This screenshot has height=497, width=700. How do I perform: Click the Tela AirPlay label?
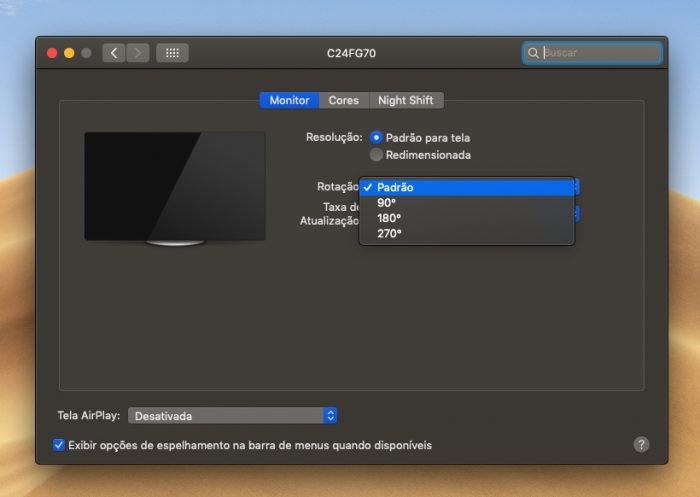tap(88, 416)
